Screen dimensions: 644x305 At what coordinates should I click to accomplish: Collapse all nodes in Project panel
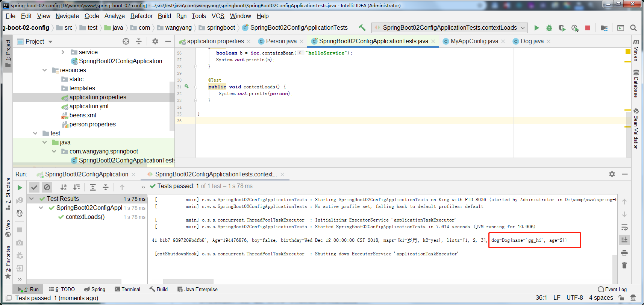point(139,41)
